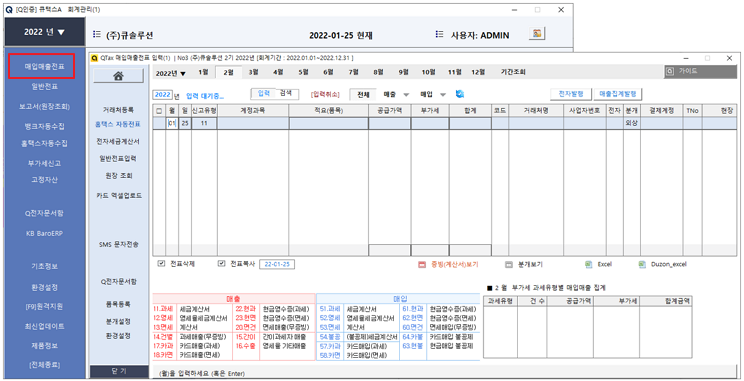
Task: Click the Q logo in the QTax title bar
Action: tap(94, 58)
